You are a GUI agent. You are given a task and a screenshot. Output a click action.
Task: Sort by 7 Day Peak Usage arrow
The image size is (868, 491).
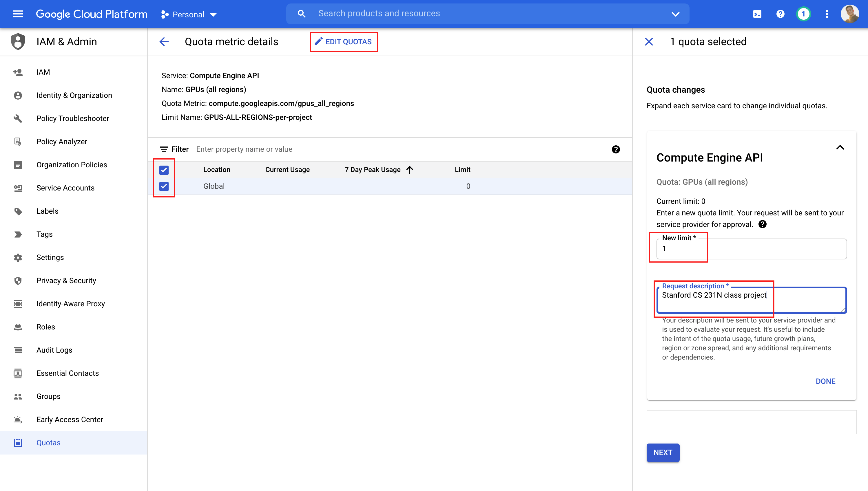tap(409, 170)
